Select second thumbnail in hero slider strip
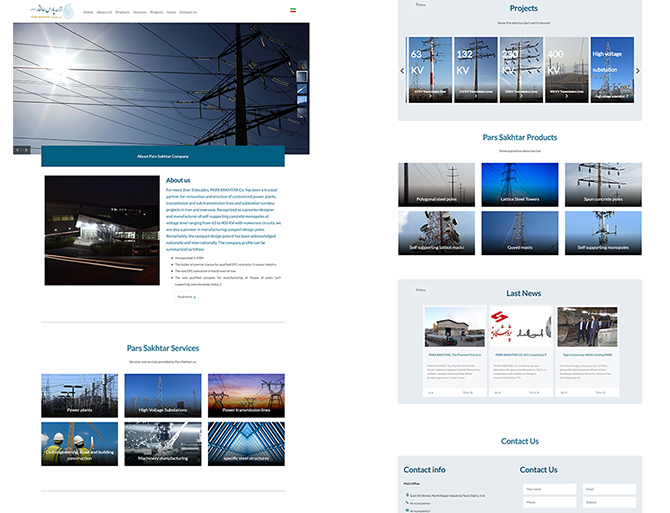The width and height of the screenshot is (670, 513). pos(302,91)
